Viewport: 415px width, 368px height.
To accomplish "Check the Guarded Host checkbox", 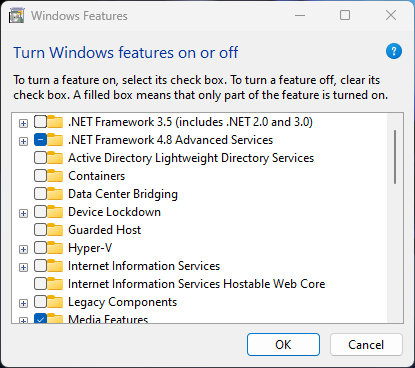I will click(40, 230).
